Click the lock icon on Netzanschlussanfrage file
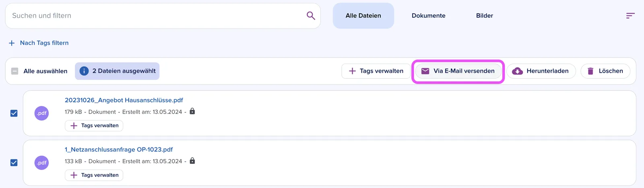Image resolution: width=644 pixels, height=188 pixels. (x=192, y=161)
